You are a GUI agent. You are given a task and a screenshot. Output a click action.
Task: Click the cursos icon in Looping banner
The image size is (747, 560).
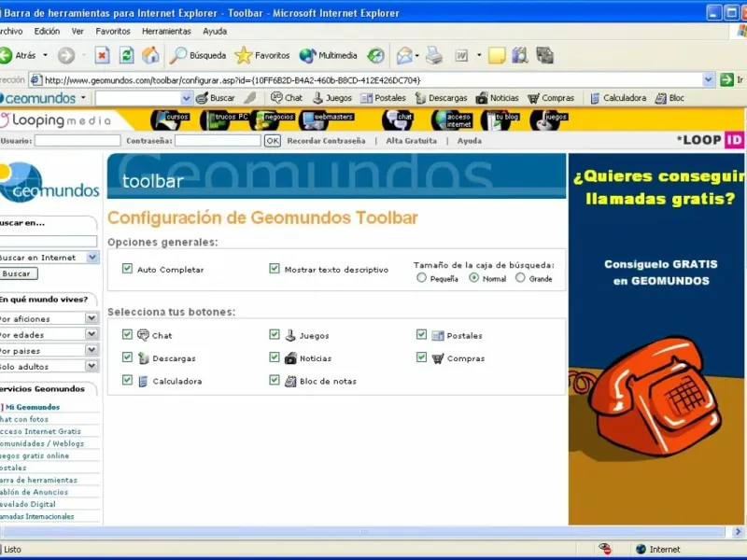(170, 120)
